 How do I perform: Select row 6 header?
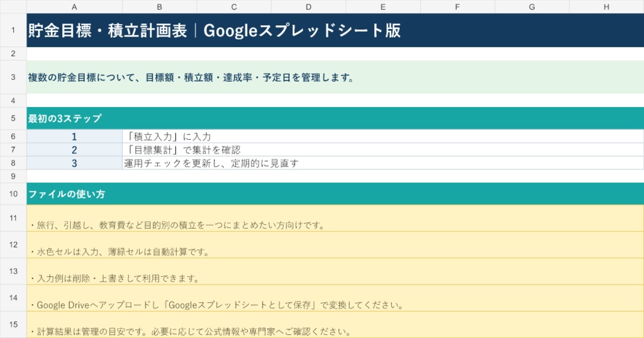(x=13, y=136)
